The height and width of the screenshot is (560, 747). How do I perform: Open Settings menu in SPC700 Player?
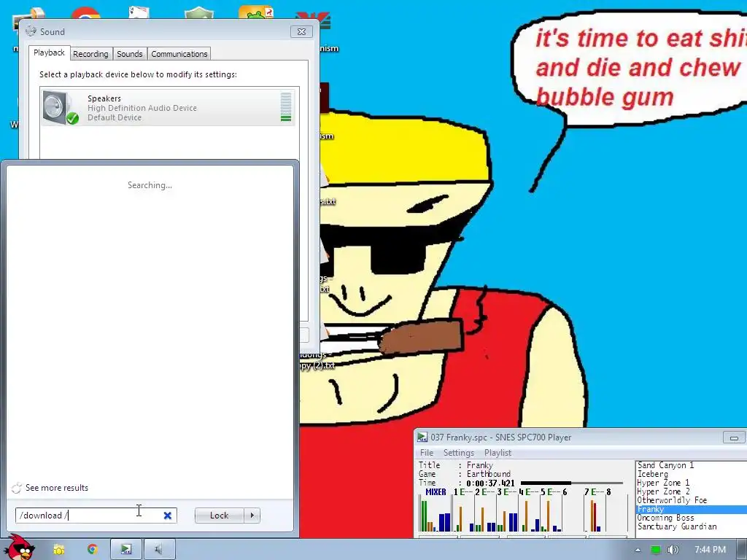(x=458, y=452)
